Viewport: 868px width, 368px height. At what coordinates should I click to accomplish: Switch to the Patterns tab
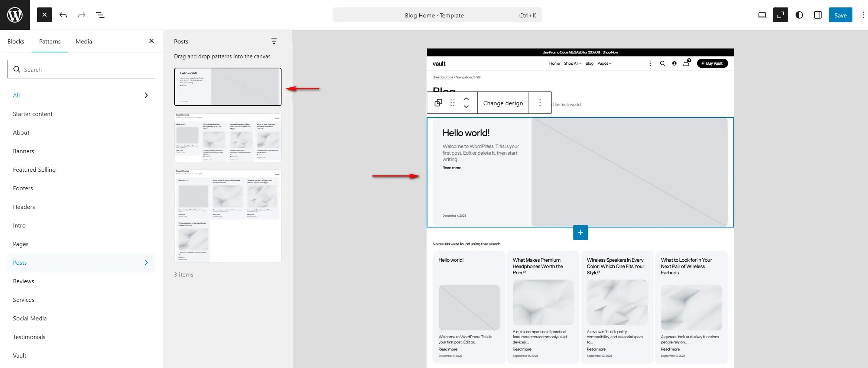click(50, 41)
